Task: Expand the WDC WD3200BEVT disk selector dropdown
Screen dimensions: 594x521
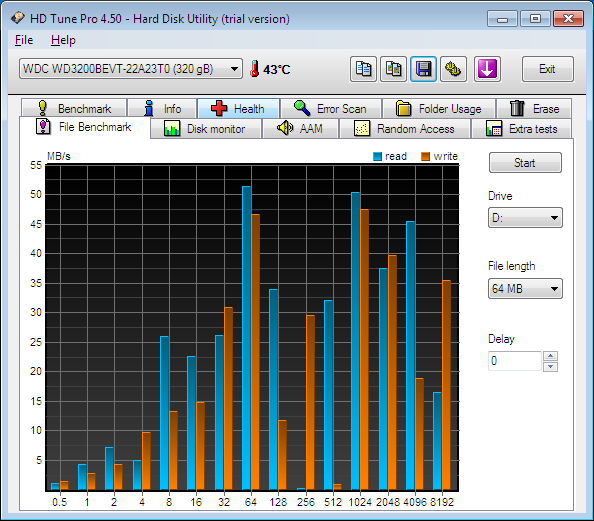Action: [131, 69]
